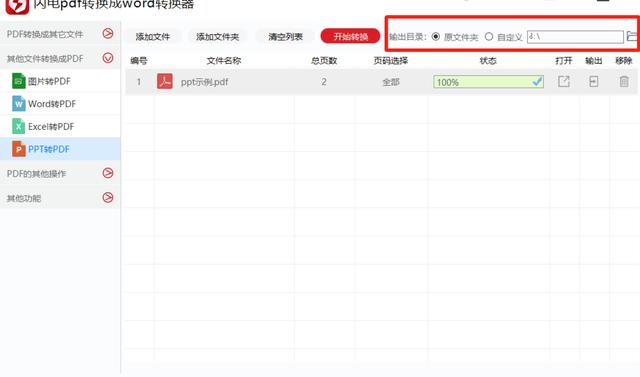Expand PDF的其他操作 section arrow
The height and width of the screenshot is (377, 640).
point(108,173)
